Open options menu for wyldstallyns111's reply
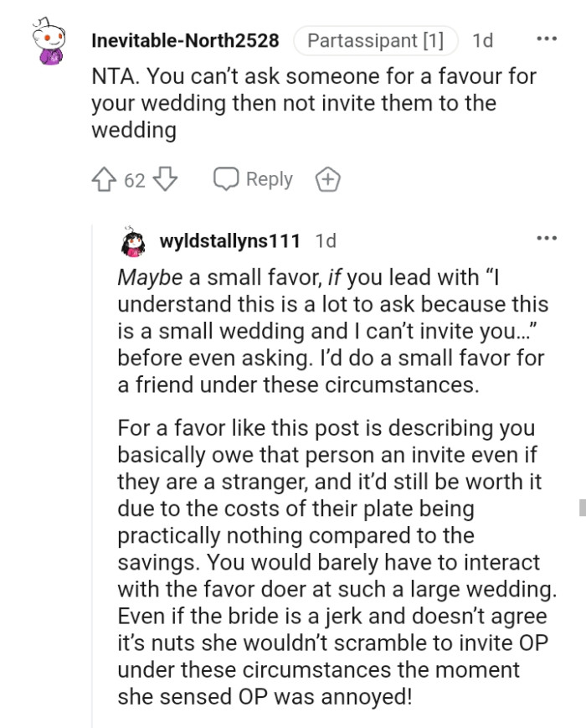586x728 pixels. point(546,239)
